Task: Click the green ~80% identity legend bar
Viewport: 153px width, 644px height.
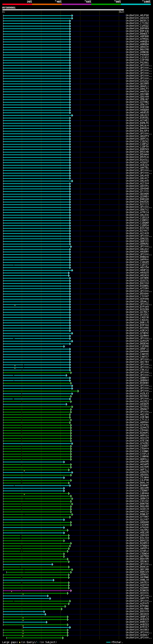Action: click(106, 4)
